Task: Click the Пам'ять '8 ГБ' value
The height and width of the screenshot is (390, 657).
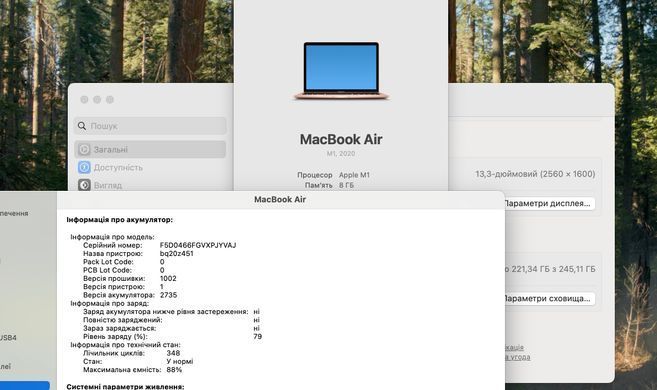Action: pyautogui.click(x=347, y=185)
